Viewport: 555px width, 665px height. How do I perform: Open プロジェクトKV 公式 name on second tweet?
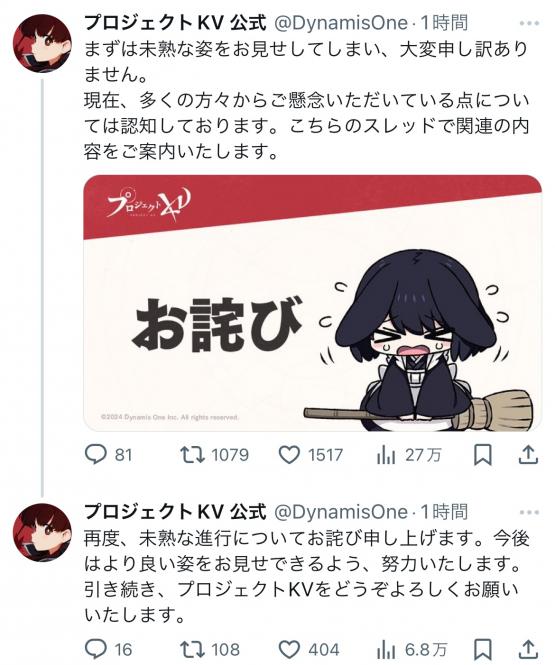[x=175, y=512]
